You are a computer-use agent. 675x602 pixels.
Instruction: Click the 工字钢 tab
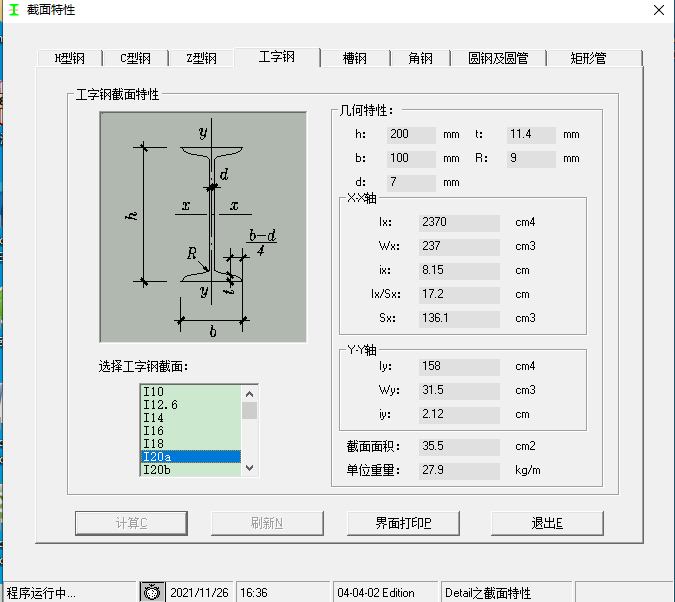tap(277, 56)
